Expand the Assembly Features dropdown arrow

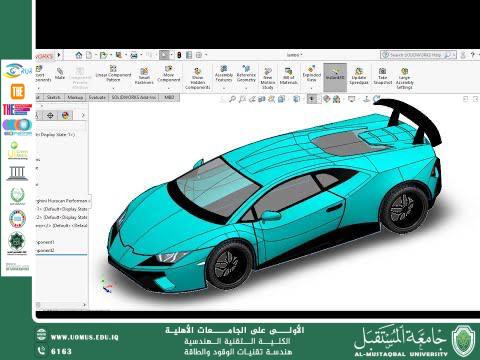[x=224, y=88]
